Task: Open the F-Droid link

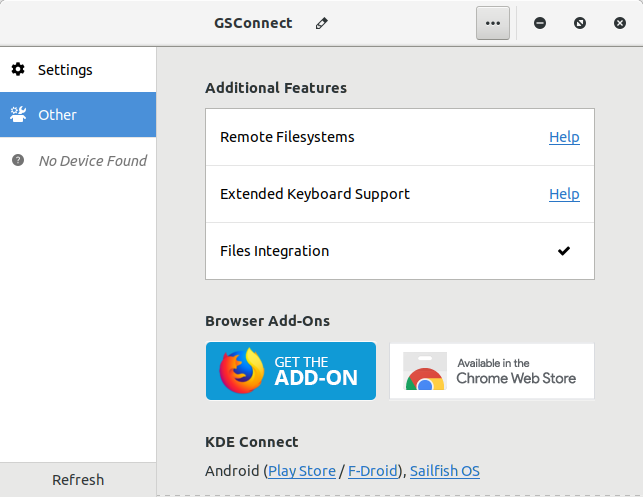Action: tap(374, 470)
